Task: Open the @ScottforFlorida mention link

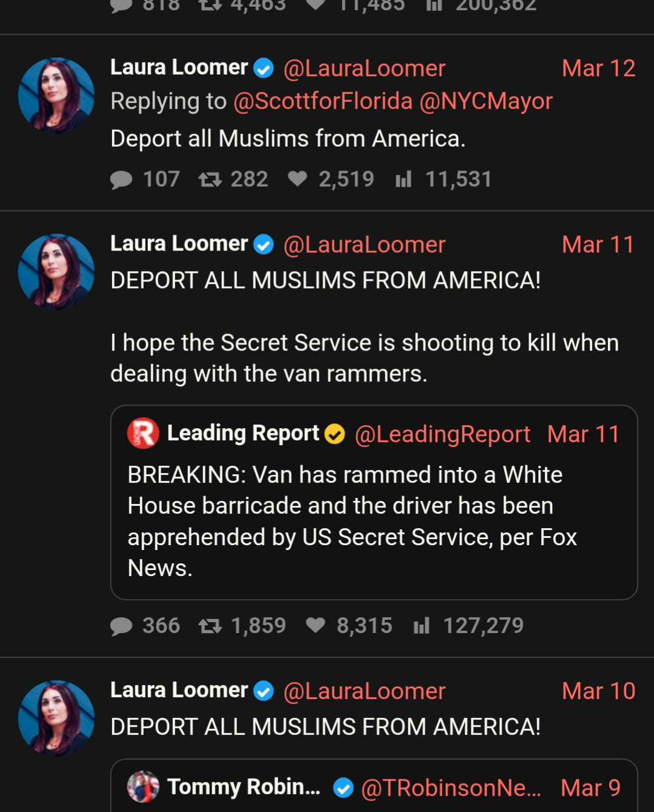Action: tap(323, 101)
